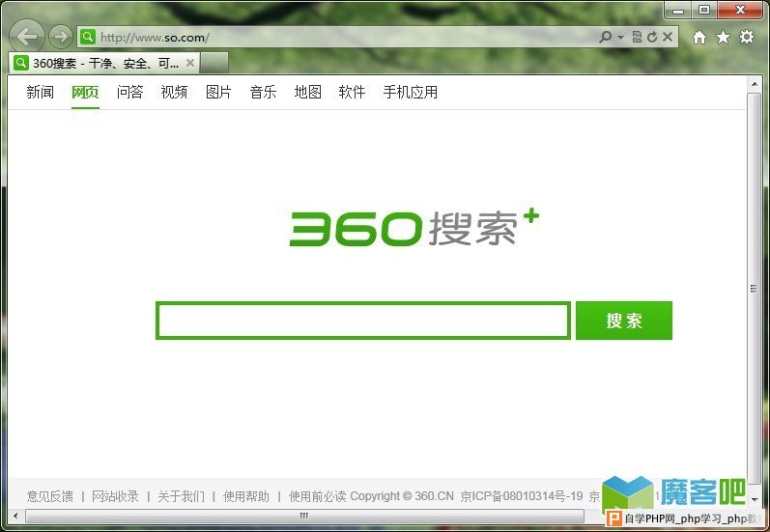The image size is (770, 532).
Task: Toggle the compatibility view icon
Action: pos(637,37)
